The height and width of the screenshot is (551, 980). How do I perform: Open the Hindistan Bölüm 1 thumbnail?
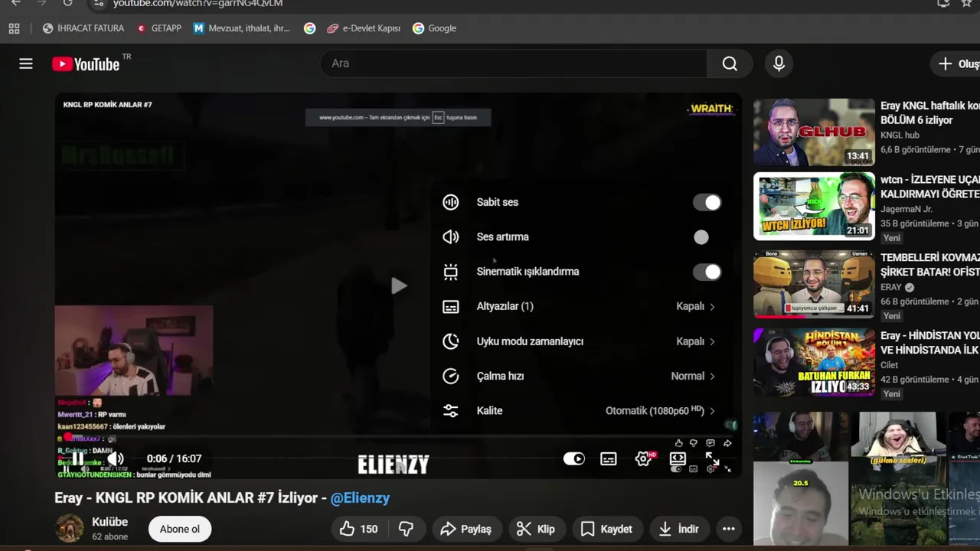[x=814, y=362]
